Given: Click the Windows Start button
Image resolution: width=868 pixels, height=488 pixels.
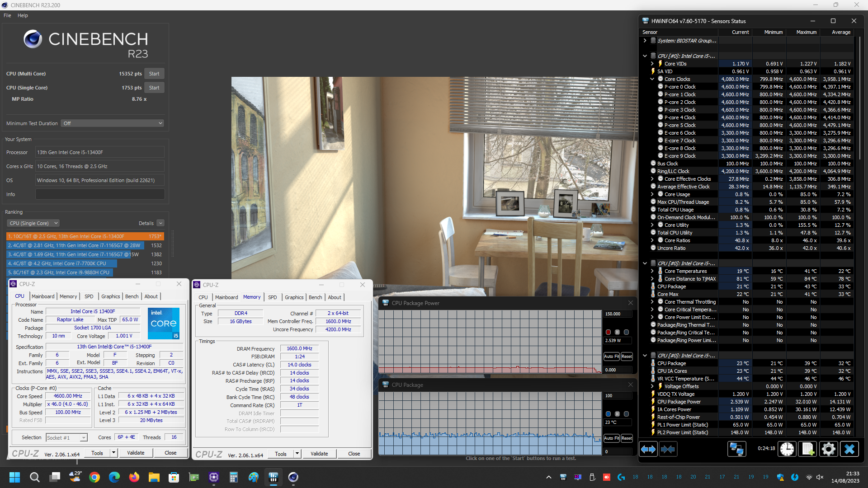Looking at the screenshot, I should click(14, 477).
